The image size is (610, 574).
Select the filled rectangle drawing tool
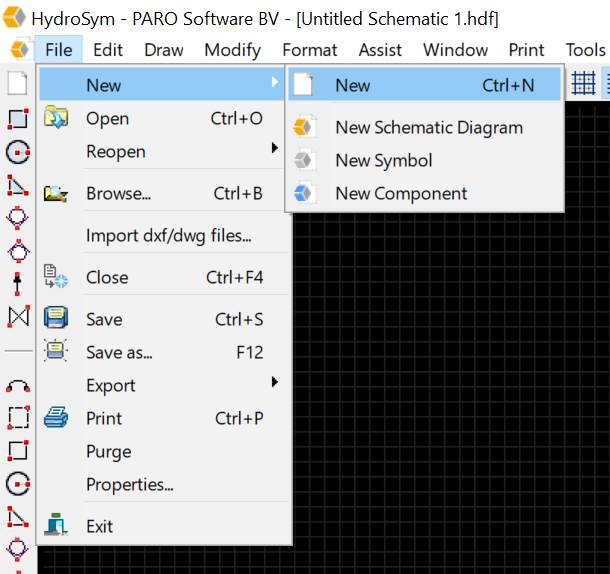pos(18,119)
